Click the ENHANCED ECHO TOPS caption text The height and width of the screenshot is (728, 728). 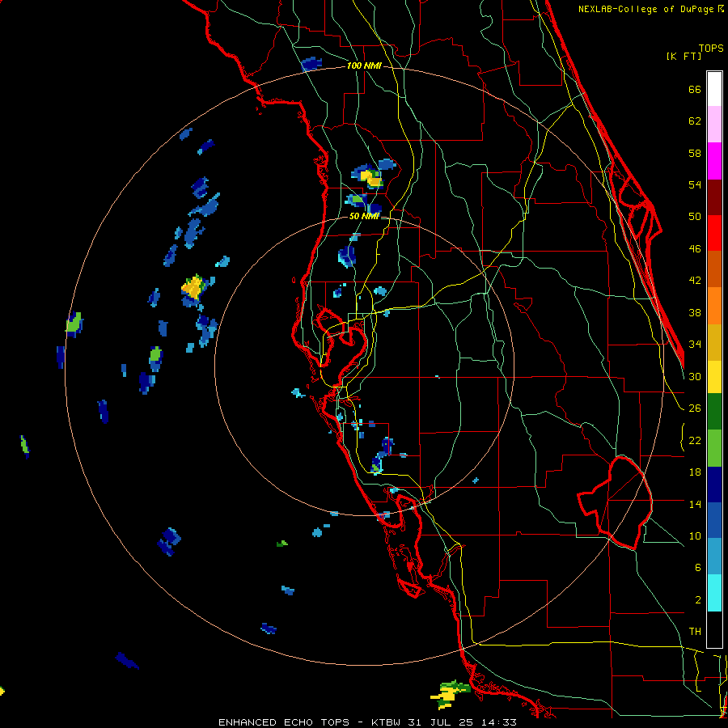pos(284,722)
